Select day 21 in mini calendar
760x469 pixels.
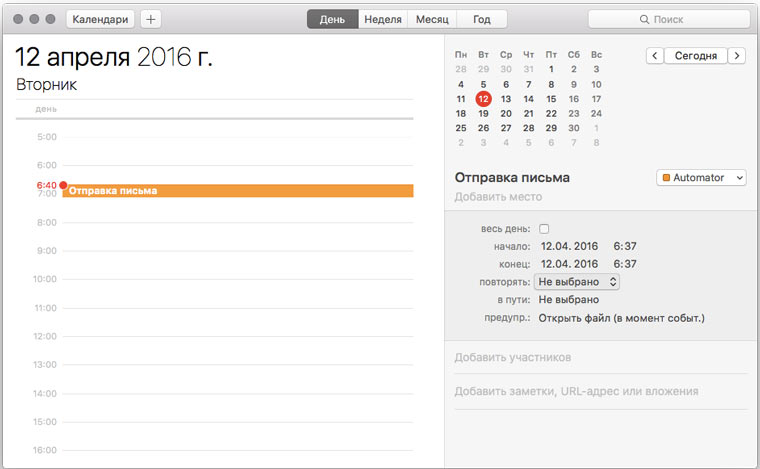(528, 113)
